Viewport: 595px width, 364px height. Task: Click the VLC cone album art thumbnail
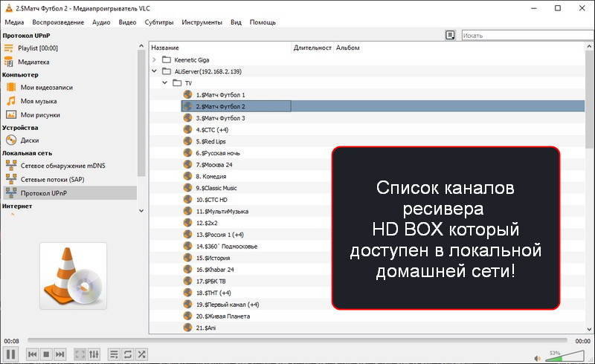[73, 276]
